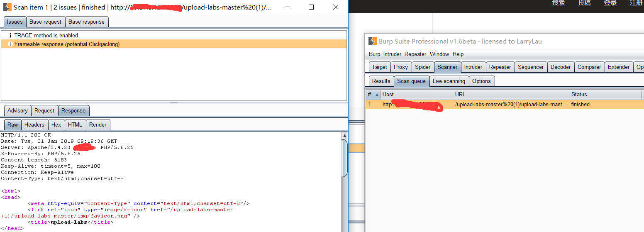Click the Content-Length: 5183 header line
The height and width of the screenshot is (232, 644).
pyautogui.click(x=33, y=160)
